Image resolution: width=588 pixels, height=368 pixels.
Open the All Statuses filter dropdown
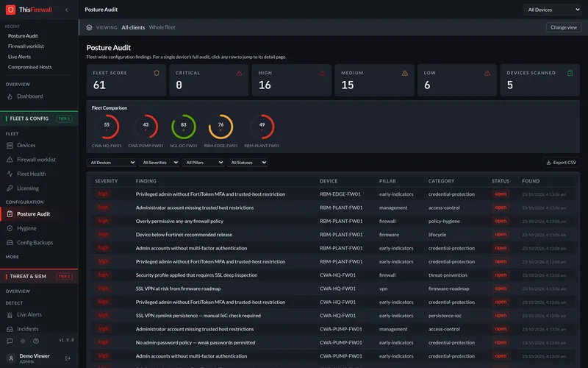248,163
